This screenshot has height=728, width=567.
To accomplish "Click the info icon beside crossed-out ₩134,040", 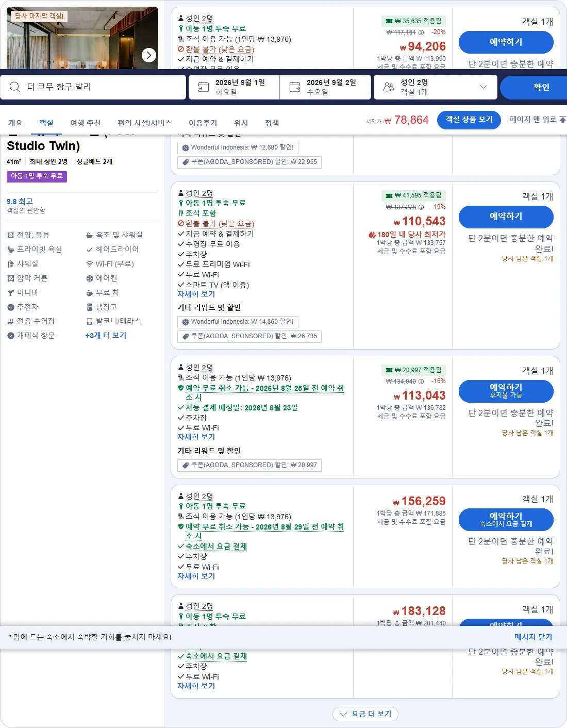I will 421,382.
